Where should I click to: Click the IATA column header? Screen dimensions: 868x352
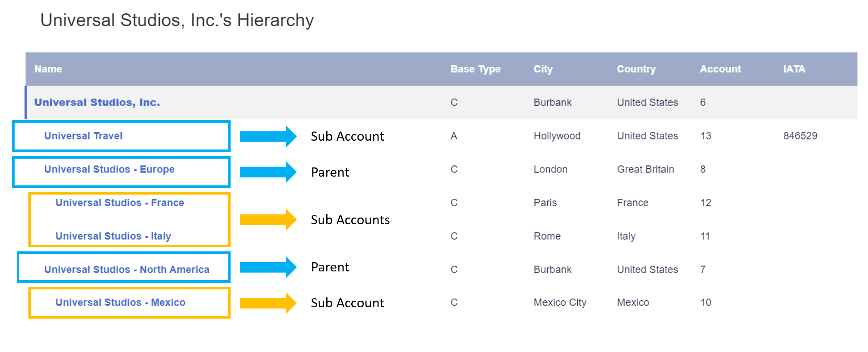click(794, 69)
